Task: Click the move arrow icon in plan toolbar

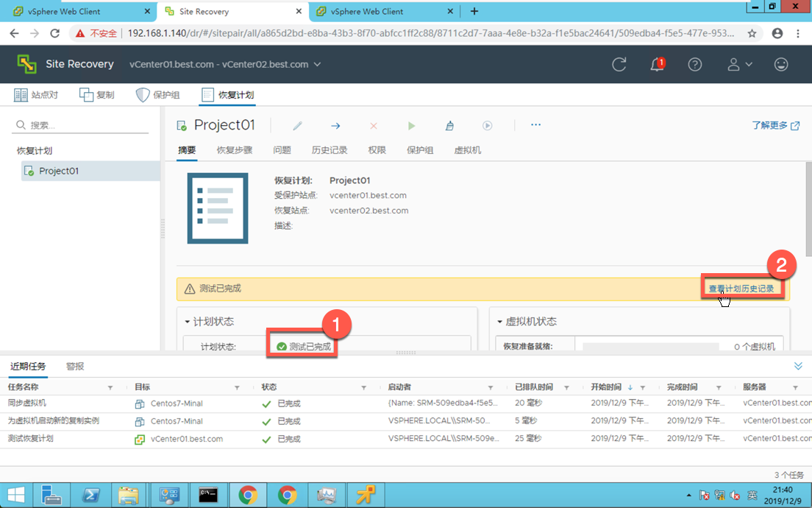Action: coord(335,125)
